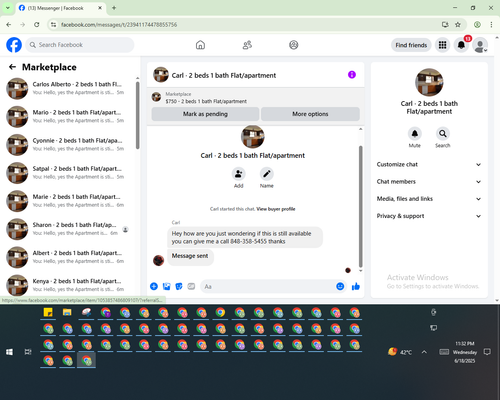500x400 pixels.
Task: Open the purple conversation info icon
Action: tap(352, 75)
